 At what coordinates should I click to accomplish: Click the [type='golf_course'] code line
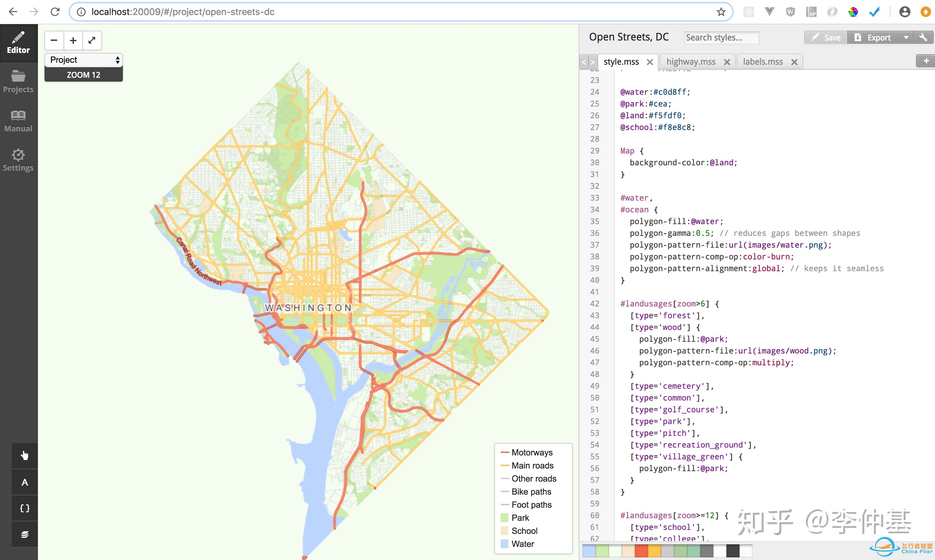(679, 410)
